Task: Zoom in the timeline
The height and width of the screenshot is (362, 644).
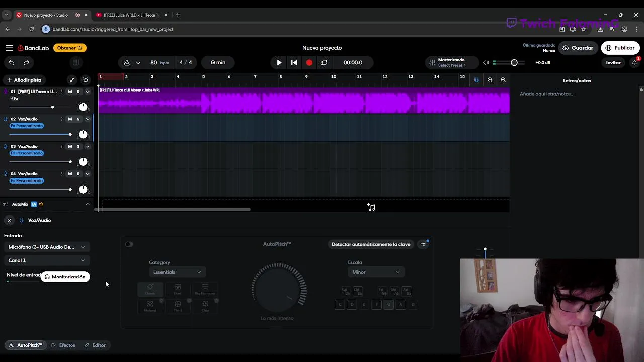Action: point(503,80)
